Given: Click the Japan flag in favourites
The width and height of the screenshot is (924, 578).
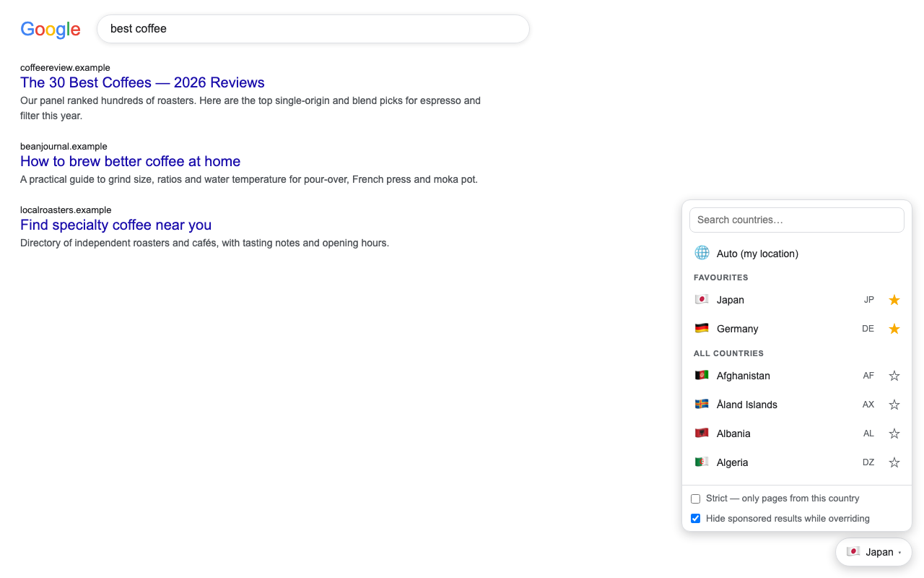Looking at the screenshot, I should click(702, 299).
